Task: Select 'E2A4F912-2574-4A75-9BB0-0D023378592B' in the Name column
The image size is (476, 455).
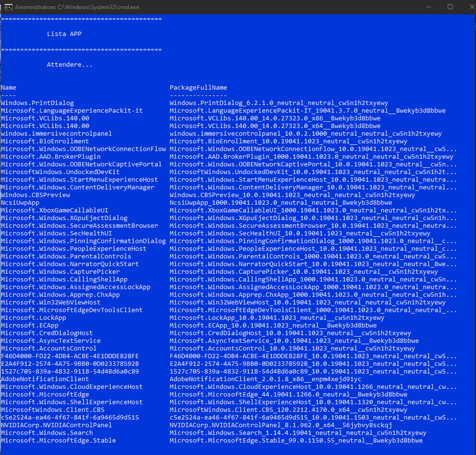Action: click(x=70, y=363)
